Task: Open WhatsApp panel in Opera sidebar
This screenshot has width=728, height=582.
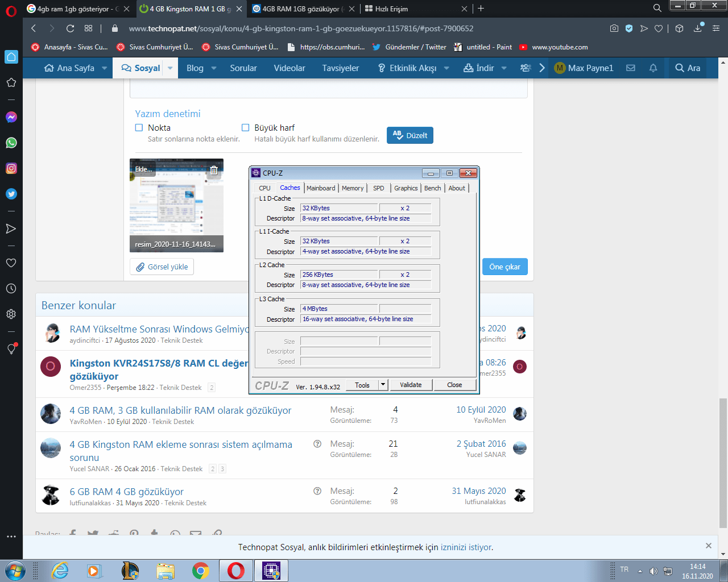Action: click(11, 143)
